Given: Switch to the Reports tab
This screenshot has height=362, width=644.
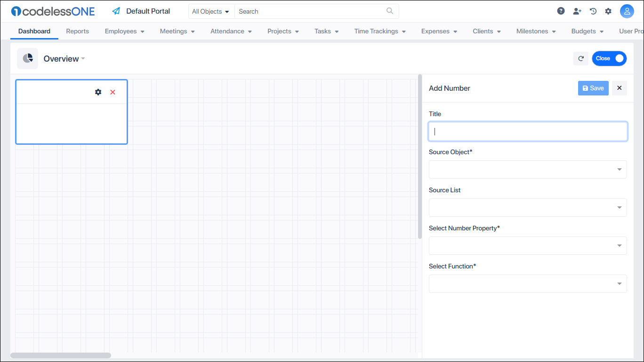Looking at the screenshot, I should click(x=77, y=31).
